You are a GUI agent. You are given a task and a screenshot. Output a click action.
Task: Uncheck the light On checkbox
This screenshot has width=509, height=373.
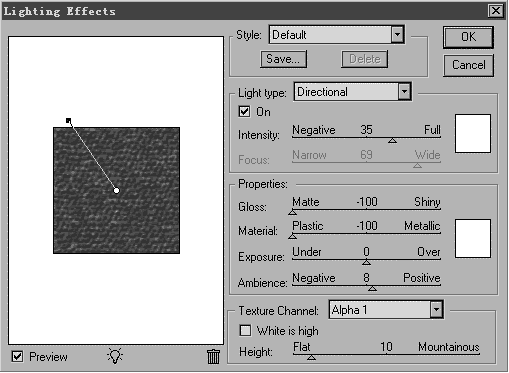point(244,111)
